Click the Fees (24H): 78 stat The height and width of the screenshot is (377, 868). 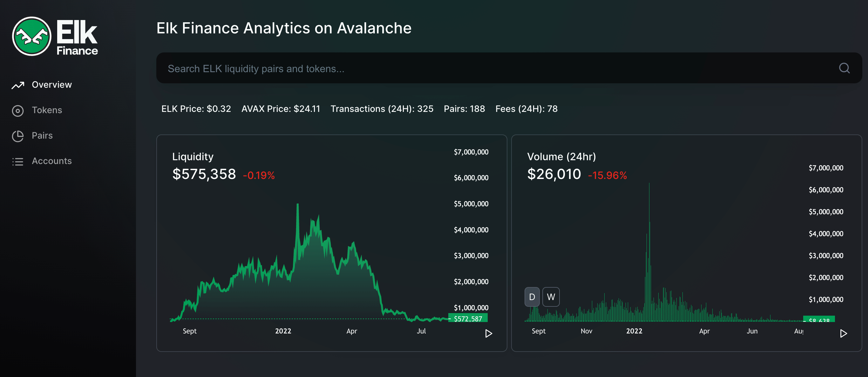[526, 109]
